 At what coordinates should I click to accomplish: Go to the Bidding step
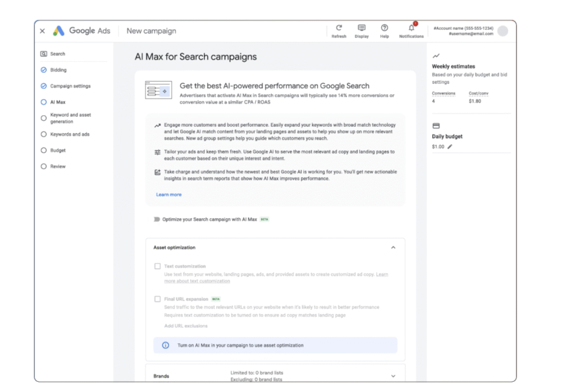click(58, 70)
